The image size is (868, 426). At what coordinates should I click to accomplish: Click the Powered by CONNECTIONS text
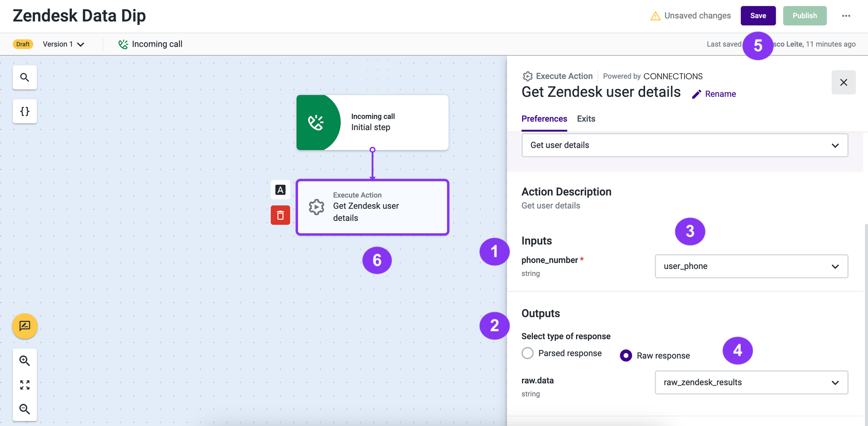653,76
